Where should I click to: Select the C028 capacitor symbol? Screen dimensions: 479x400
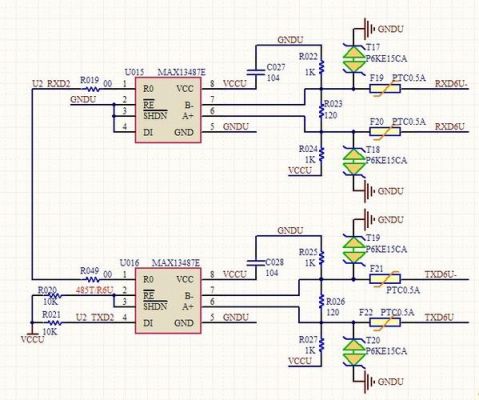tap(256, 263)
